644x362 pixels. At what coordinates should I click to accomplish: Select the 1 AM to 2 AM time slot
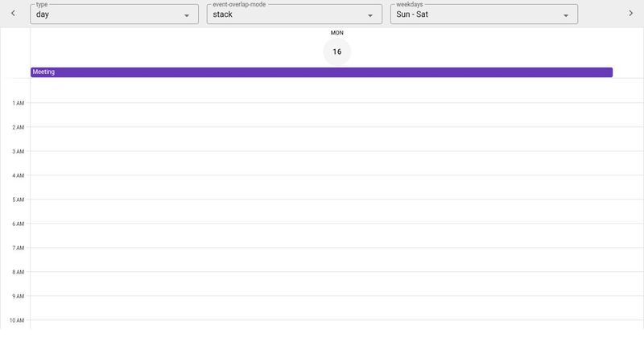[x=336, y=115]
